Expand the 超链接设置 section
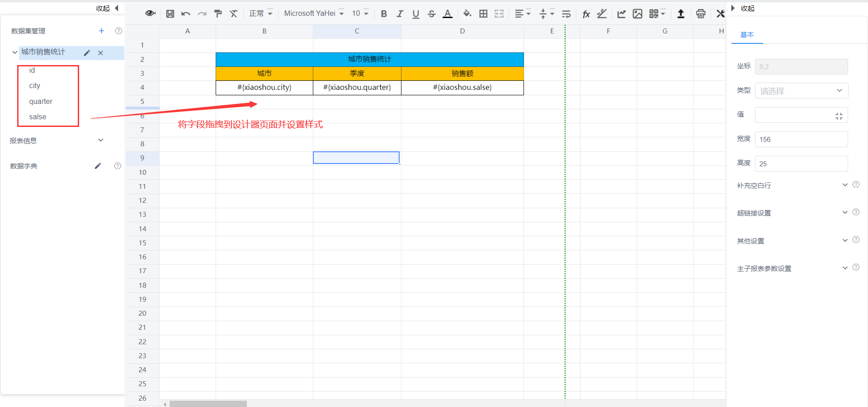Screen dimensions: 868x407 coord(845,212)
